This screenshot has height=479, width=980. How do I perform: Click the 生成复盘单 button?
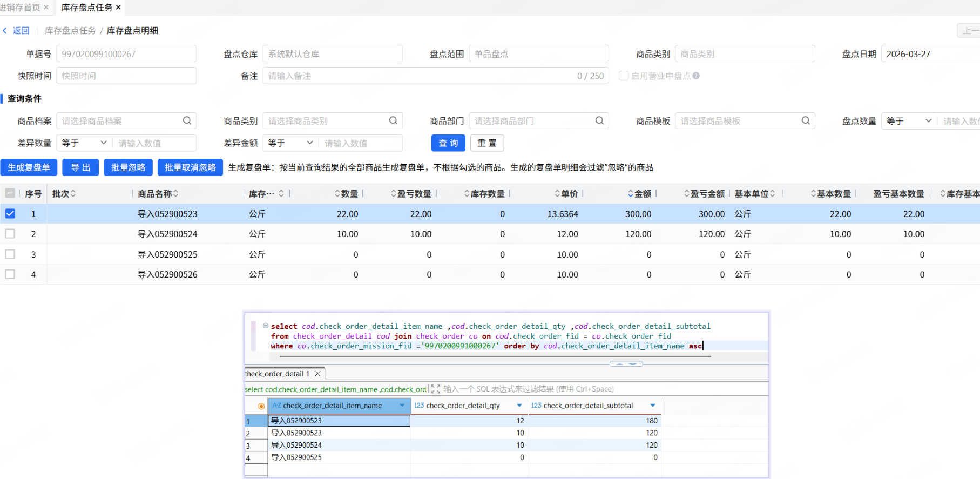[29, 167]
